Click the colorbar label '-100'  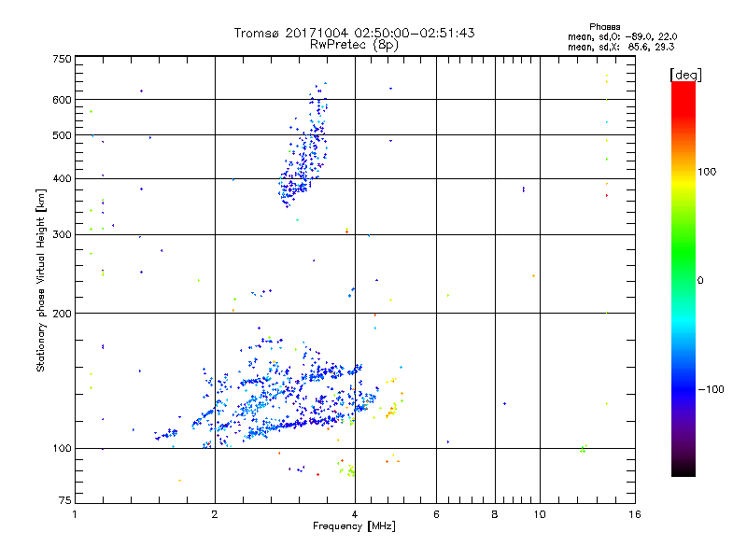click(x=712, y=389)
